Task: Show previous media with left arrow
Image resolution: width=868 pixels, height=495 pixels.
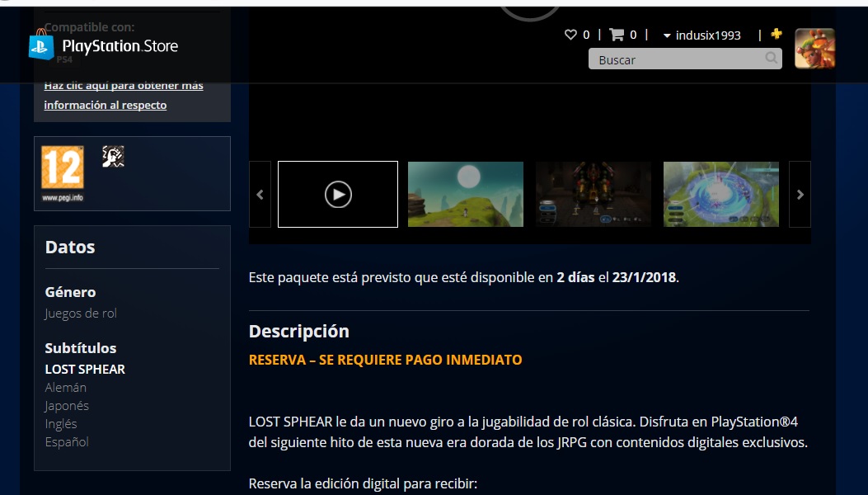Action: click(260, 195)
